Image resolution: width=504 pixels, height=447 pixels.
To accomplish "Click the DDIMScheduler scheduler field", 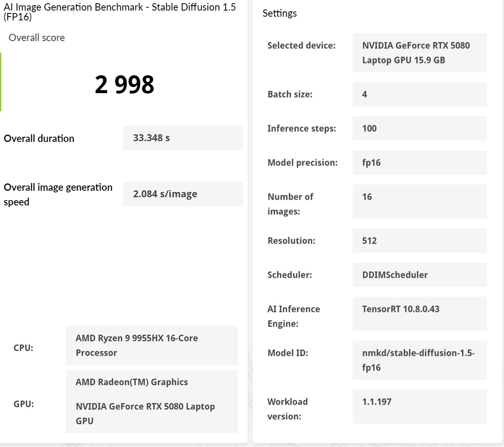I will click(419, 275).
